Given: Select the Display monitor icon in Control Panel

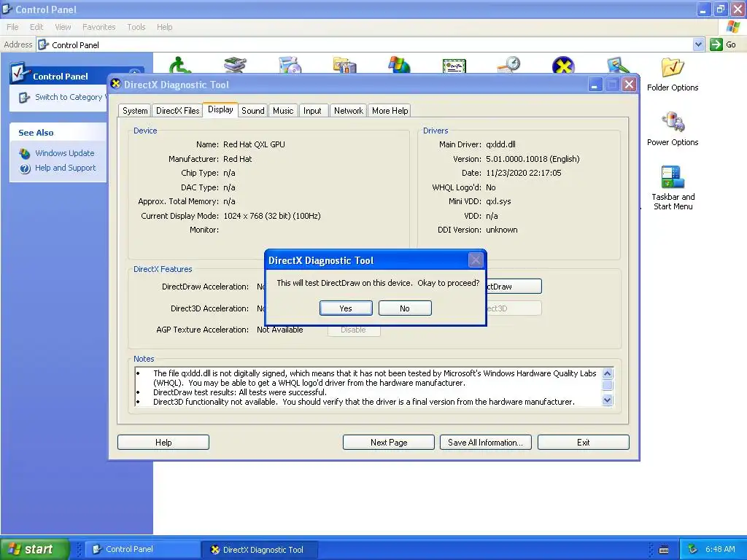Looking at the screenshot, I should [x=618, y=65].
